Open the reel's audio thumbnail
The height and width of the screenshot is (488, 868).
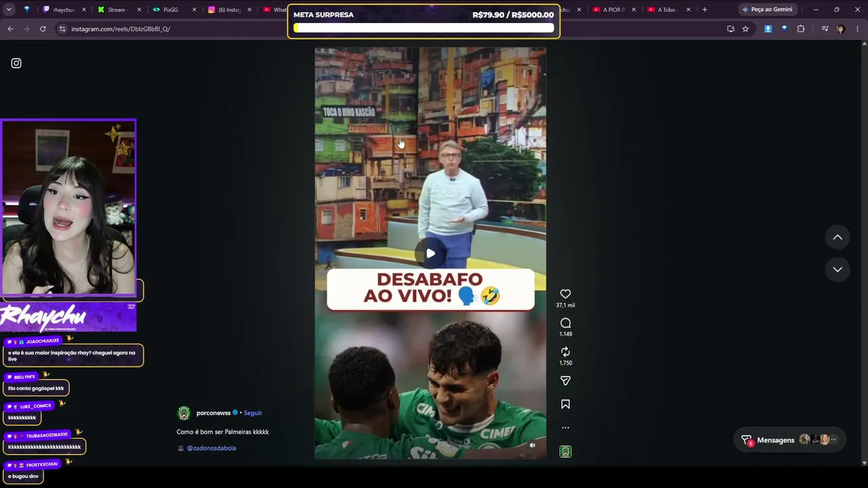tap(566, 451)
